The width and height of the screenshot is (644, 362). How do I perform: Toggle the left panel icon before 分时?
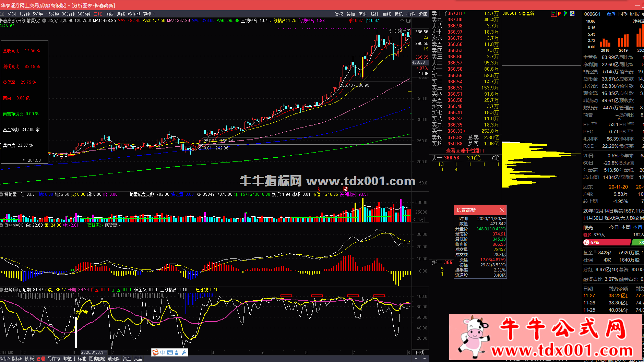point(2,14)
